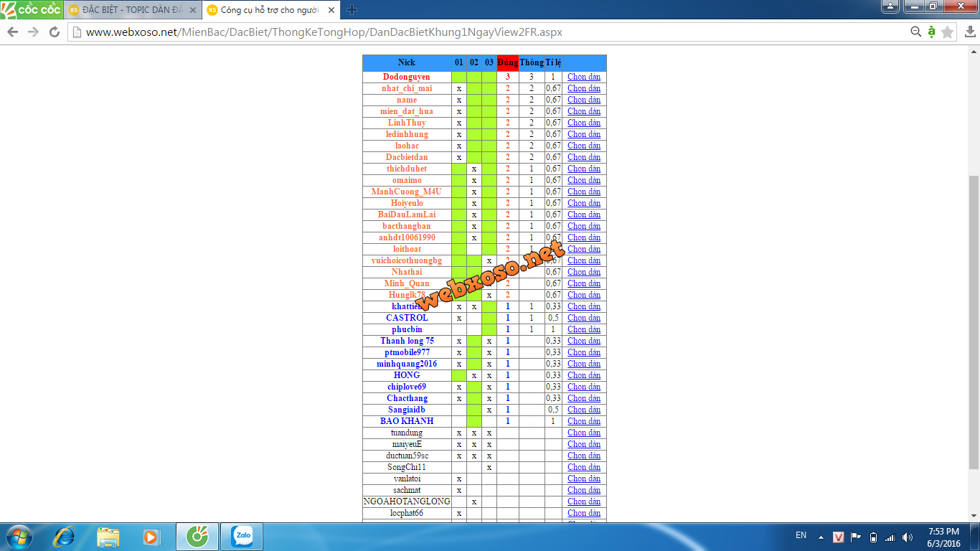980x551 pixels.
Task: Click 'Chọn dàn' link for CASTROL
Action: coord(584,318)
